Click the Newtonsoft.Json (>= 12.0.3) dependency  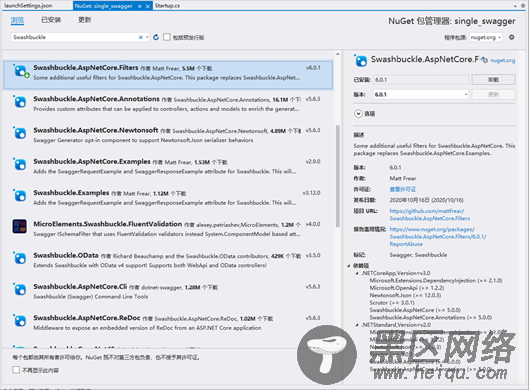coord(405,295)
